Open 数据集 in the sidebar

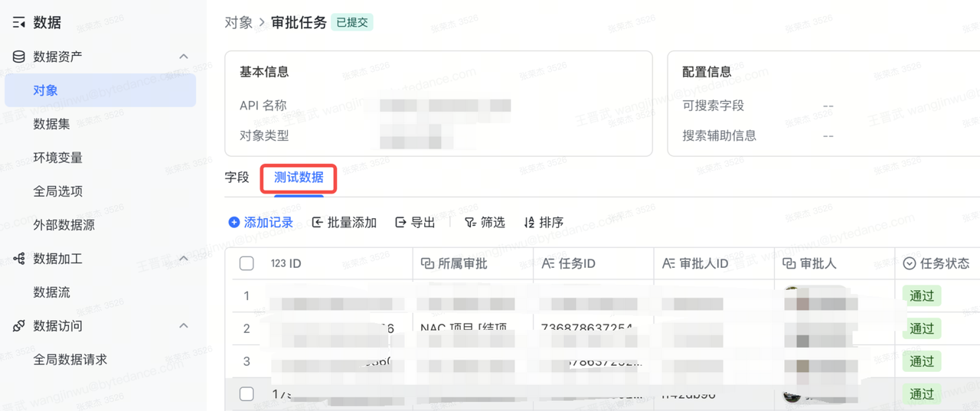(x=52, y=124)
